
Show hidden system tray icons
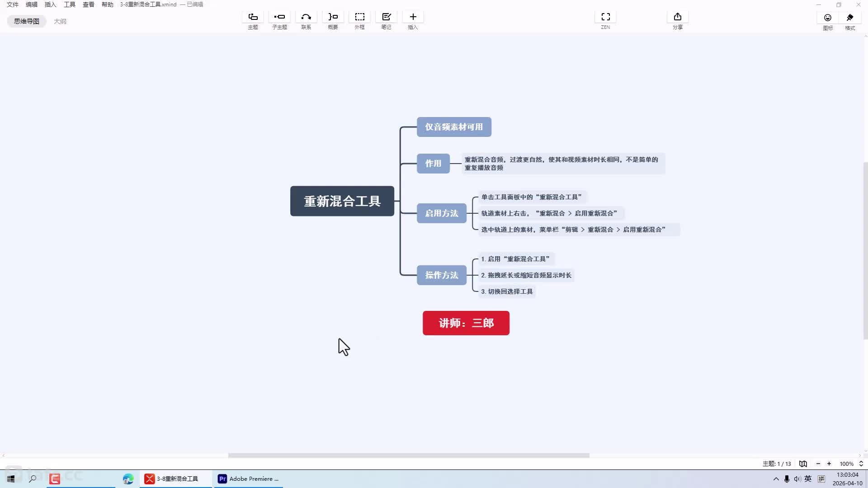[776, 479]
